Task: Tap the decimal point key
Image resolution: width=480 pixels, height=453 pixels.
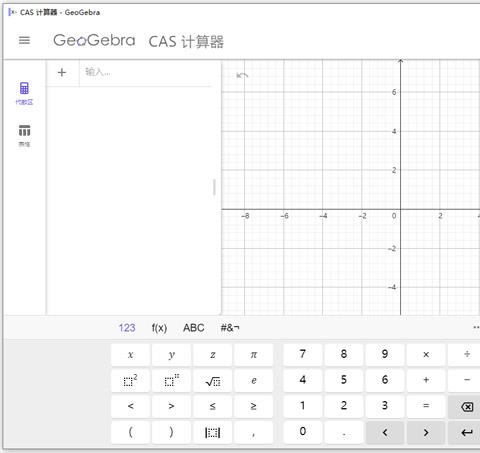Action: (x=344, y=432)
